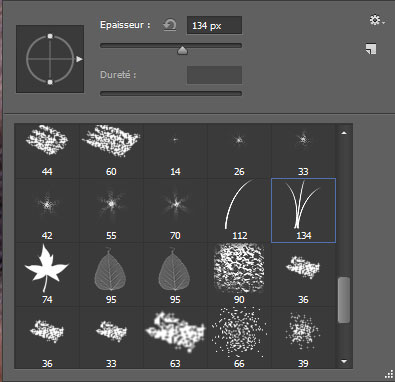Select the single grass blade brush 112

coord(239,211)
